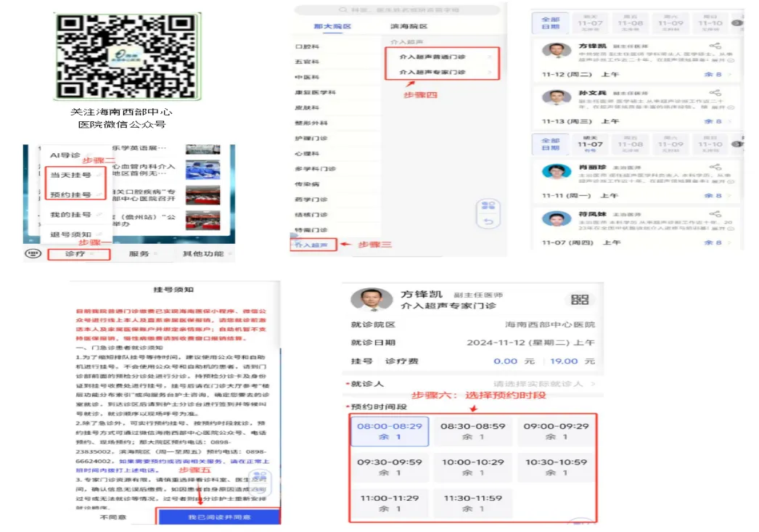Viewport: 759px width, 532px height.
Task: Select the 08:00-08:29 time slot
Action: click(390, 431)
